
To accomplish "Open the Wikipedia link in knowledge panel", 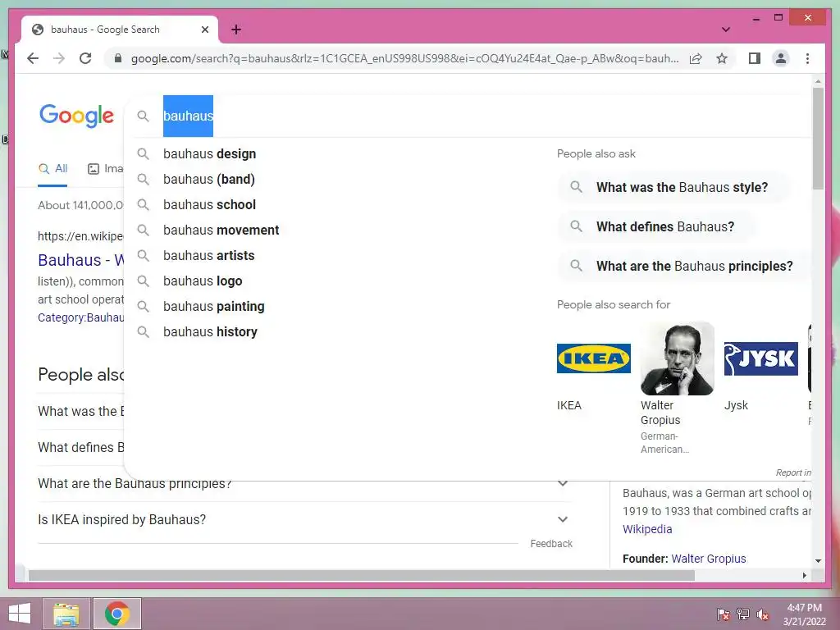I will [647, 529].
